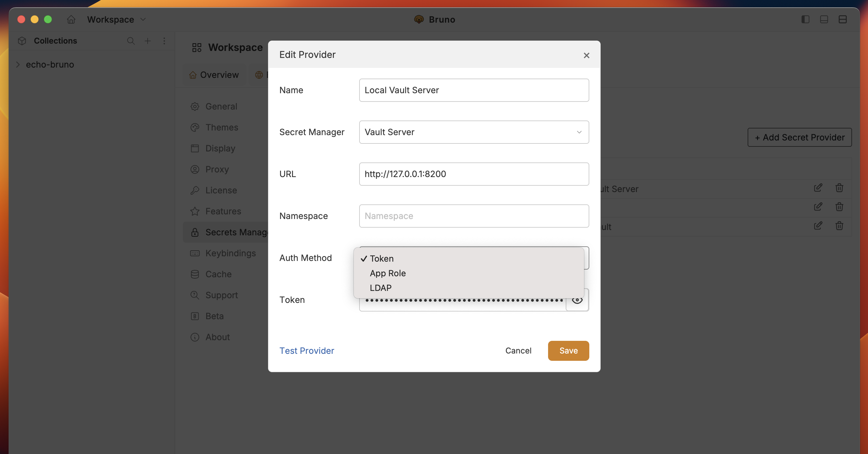
Task: Click edit icon for Vault Server row
Action: (818, 188)
